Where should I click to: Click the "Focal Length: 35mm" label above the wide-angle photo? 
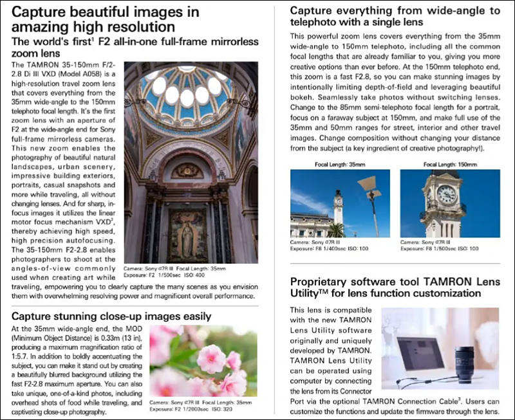coord(340,165)
